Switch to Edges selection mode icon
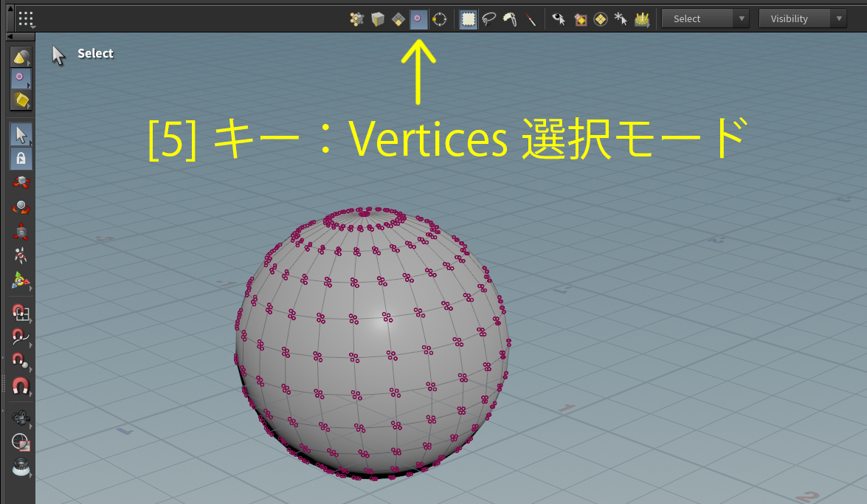Image resolution: width=867 pixels, height=504 pixels. 398,20
